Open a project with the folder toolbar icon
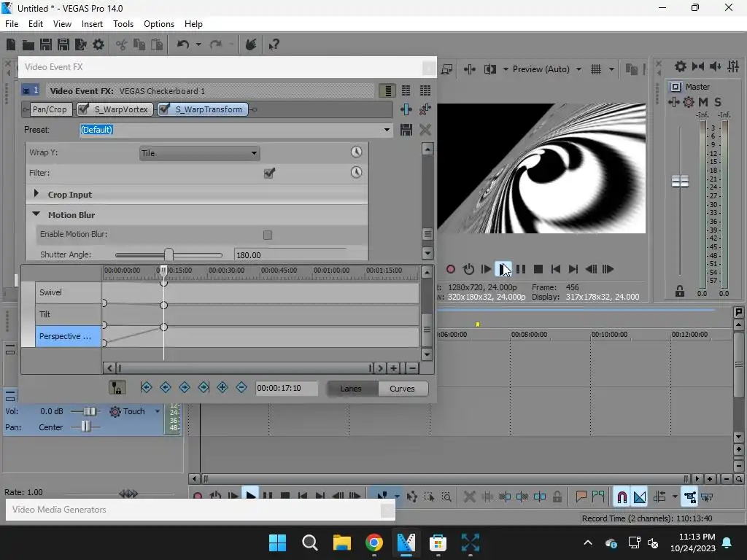Screen dimensions: 747x560 click(x=28, y=44)
